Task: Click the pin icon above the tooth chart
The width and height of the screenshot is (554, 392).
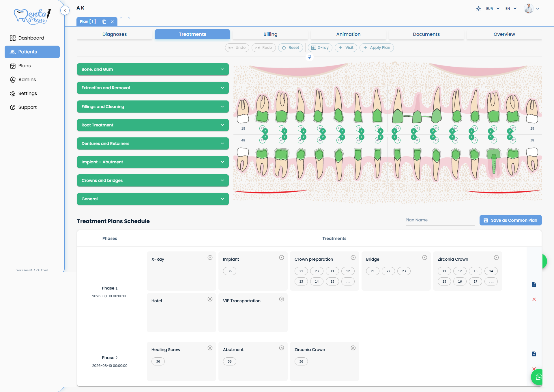Action: [310, 57]
